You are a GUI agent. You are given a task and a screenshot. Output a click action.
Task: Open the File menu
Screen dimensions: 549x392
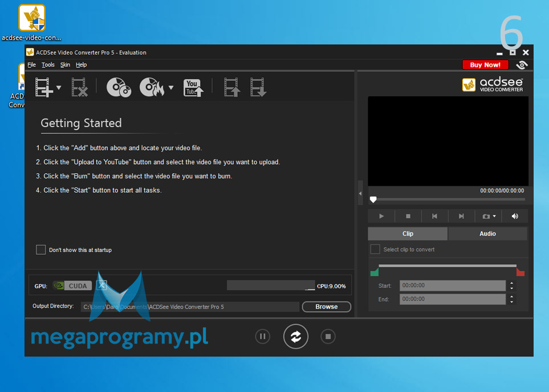pos(31,65)
